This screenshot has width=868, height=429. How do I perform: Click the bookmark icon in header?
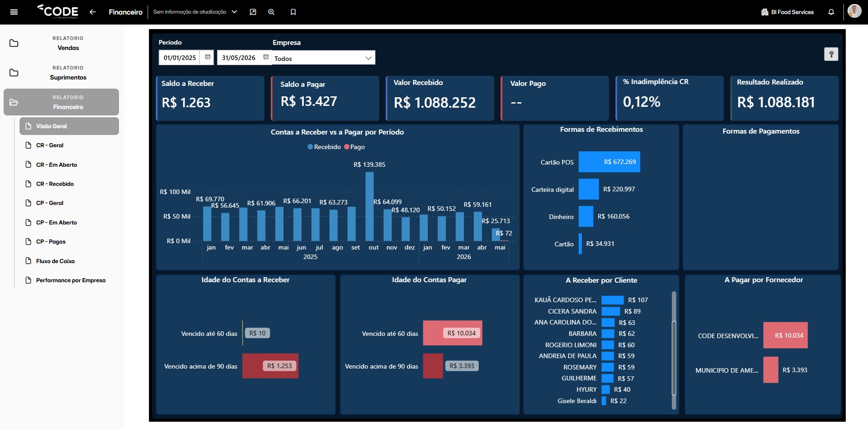(x=293, y=12)
